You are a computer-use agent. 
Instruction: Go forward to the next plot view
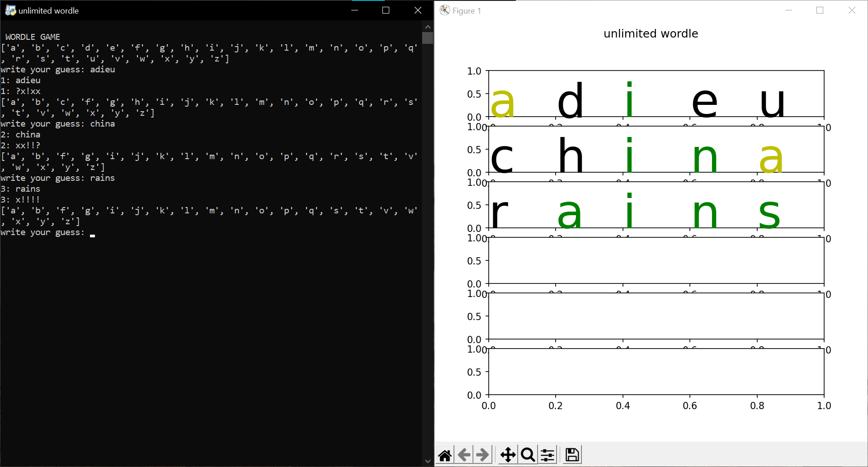coord(483,455)
